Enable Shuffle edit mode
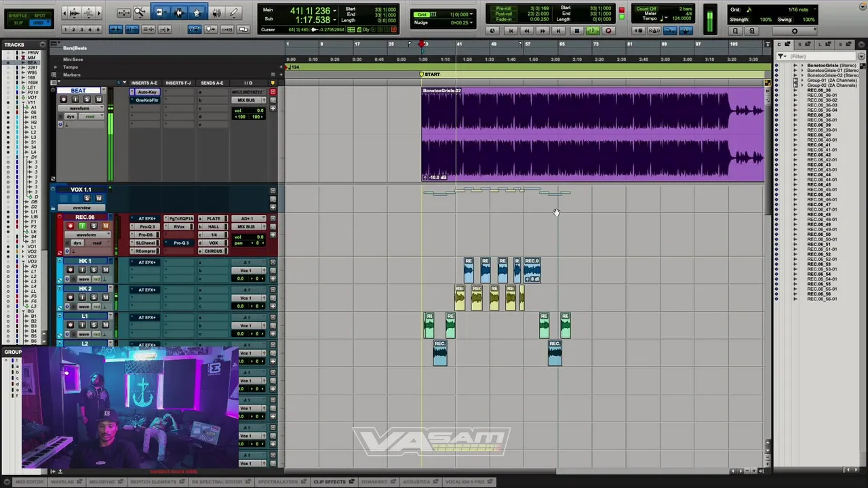 (x=19, y=15)
